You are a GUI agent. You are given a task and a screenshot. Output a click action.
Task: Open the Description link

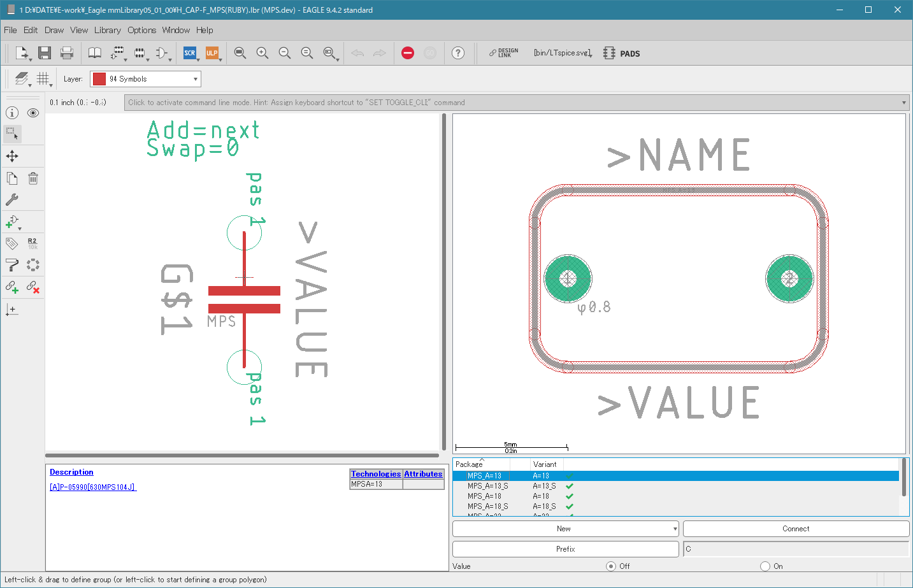click(x=71, y=472)
